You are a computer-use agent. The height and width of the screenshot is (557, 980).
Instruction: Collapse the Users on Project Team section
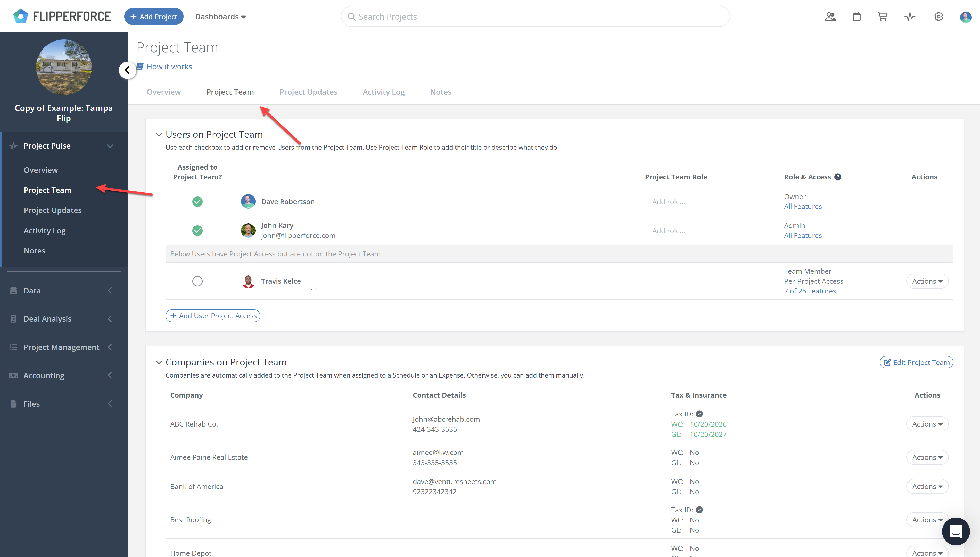point(159,134)
